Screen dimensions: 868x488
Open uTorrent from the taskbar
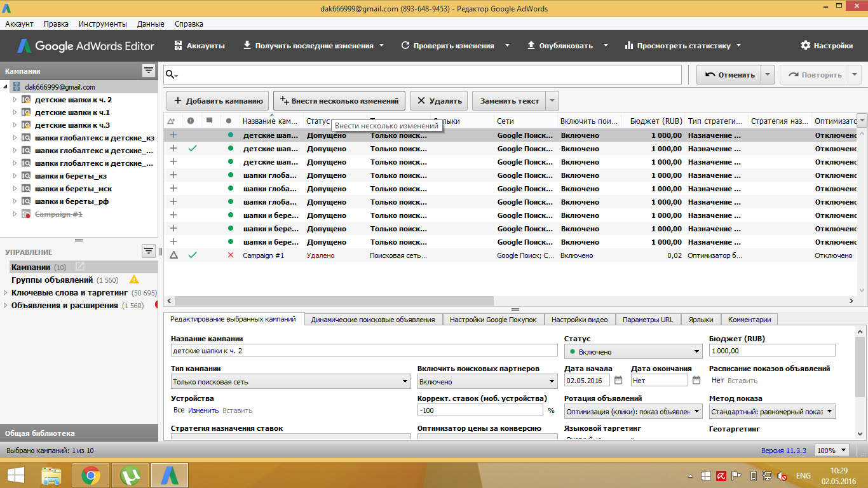pyautogui.click(x=130, y=475)
